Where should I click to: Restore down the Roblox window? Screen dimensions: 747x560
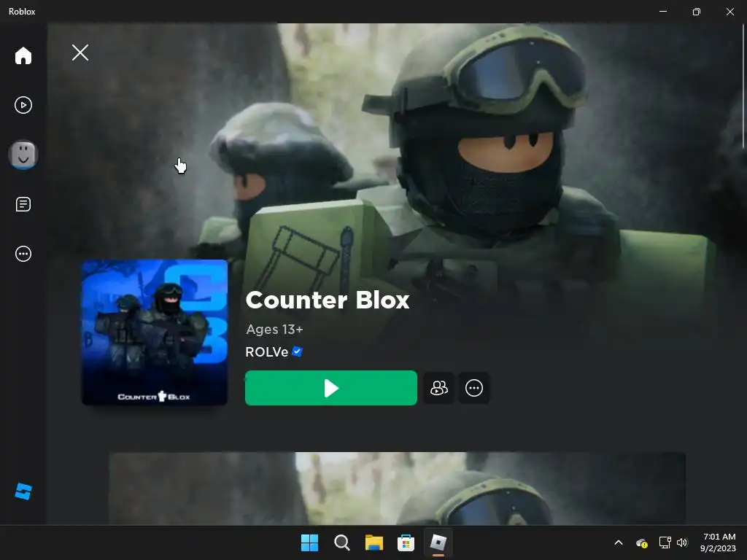697,12
